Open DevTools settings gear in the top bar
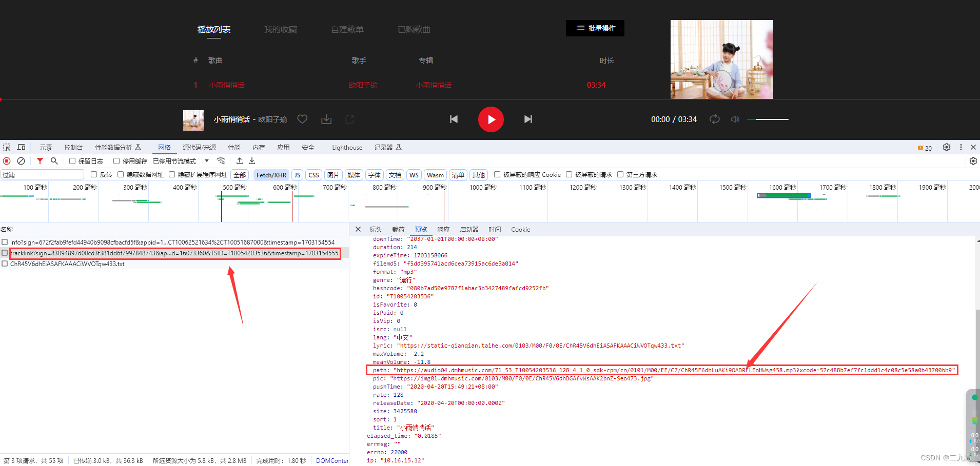The width and height of the screenshot is (980, 466). pos(947,147)
